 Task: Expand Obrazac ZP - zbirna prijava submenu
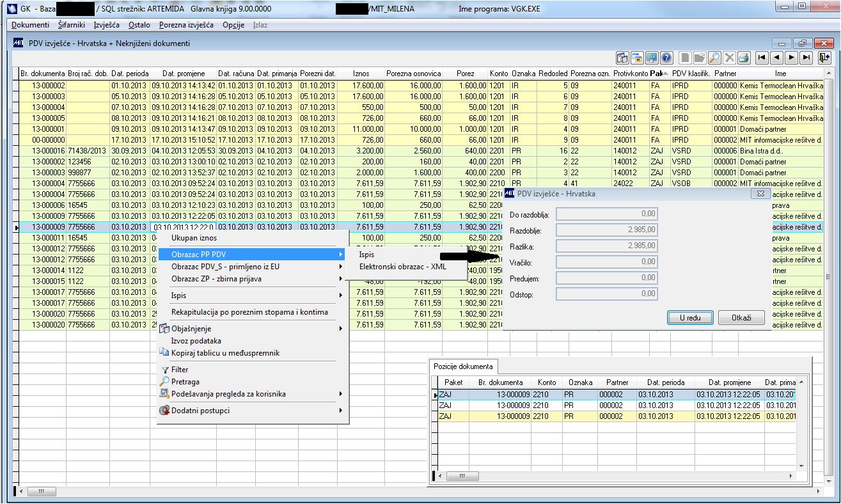(x=253, y=279)
